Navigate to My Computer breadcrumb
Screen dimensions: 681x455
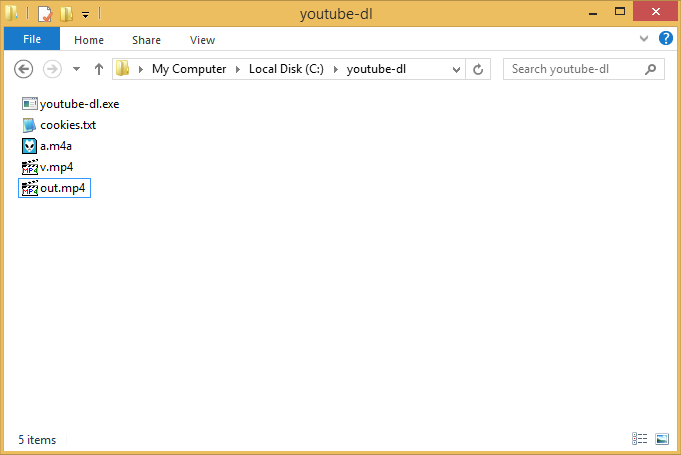[189, 69]
